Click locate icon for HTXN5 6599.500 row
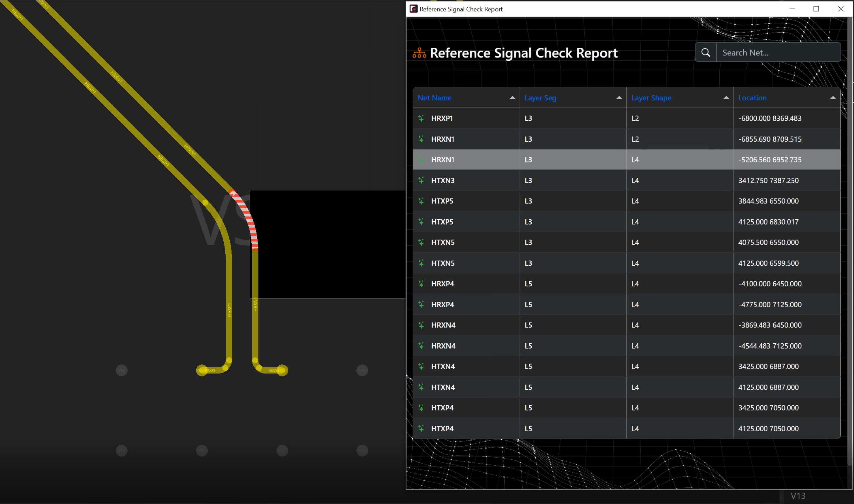The height and width of the screenshot is (504, 854). click(x=421, y=263)
